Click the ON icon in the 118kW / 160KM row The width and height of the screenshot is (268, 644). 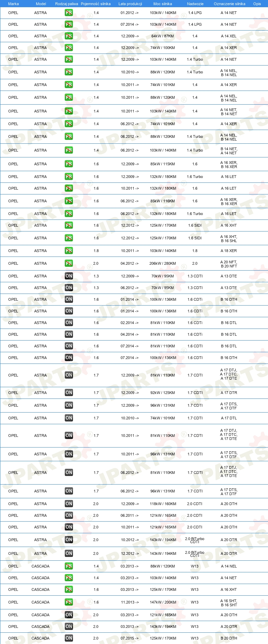(x=69, y=504)
